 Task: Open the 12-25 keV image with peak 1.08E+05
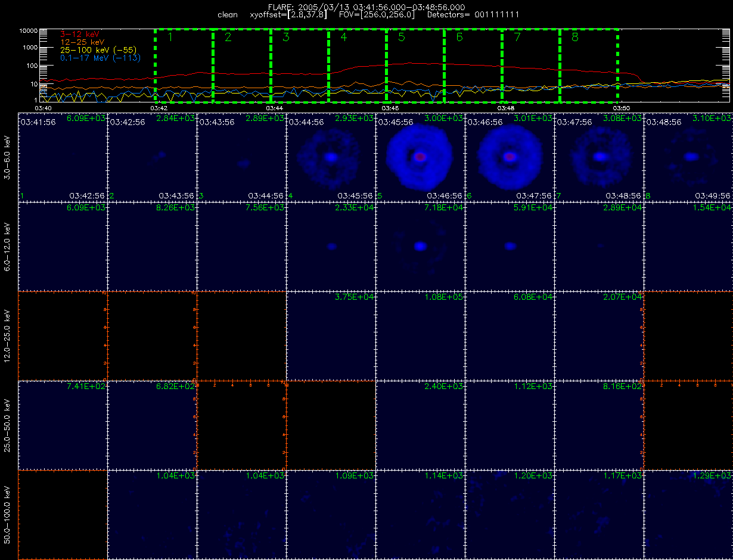(x=420, y=335)
